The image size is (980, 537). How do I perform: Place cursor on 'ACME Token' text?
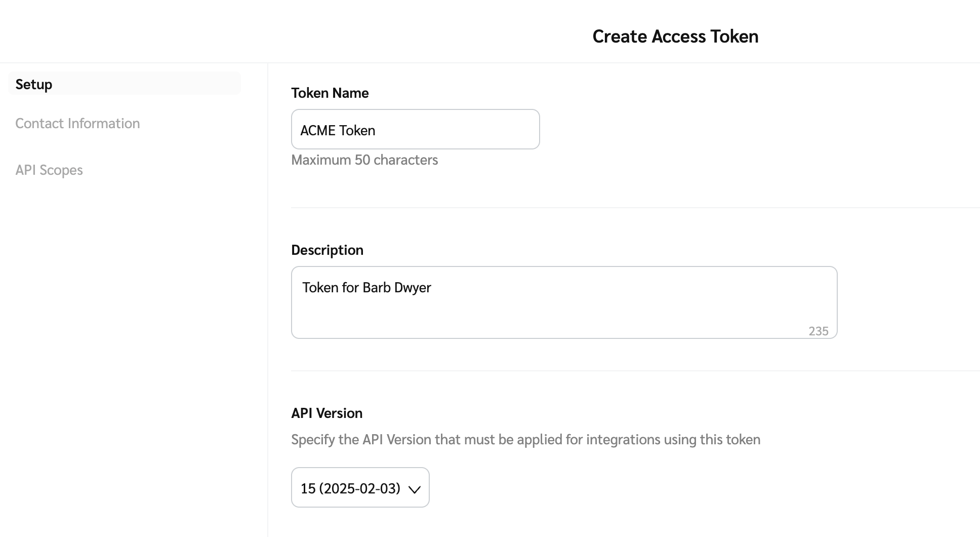pyautogui.click(x=338, y=130)
